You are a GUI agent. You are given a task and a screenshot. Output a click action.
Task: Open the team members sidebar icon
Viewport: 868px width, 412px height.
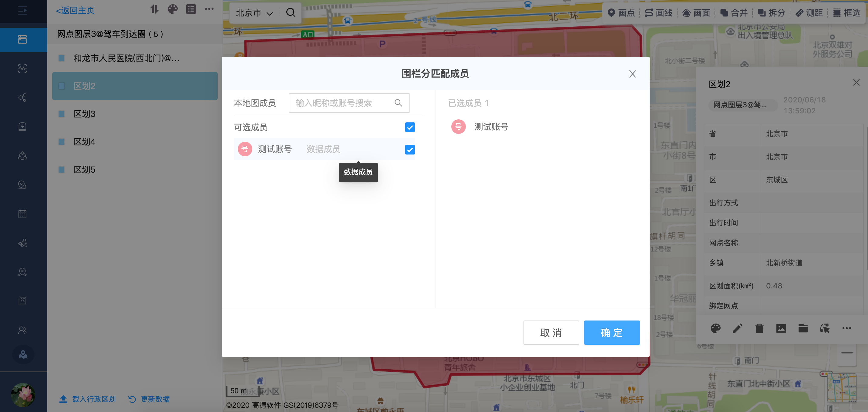22,330
